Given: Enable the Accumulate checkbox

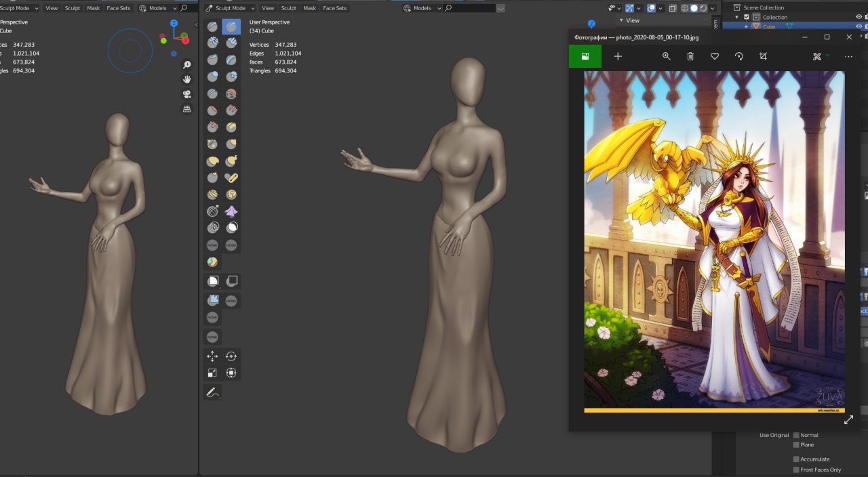Looking at the screenshot, I should [x=796, y=459].
